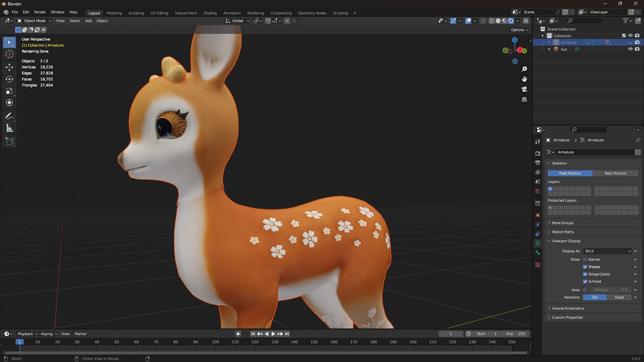This screenshot has height=362, width=644.
Task: Switch viewport to solid shading
Action: tap(498, 21)
